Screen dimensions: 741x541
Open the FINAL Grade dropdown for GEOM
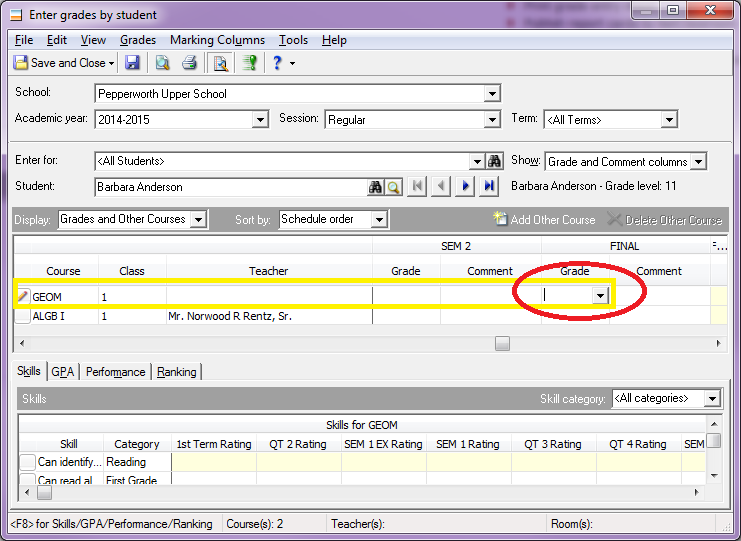(x=600, y=296)
